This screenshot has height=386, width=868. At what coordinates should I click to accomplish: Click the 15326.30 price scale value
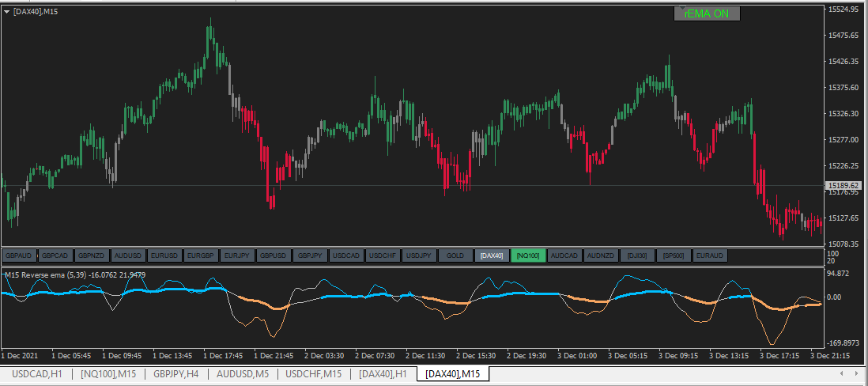pos(843,114)
